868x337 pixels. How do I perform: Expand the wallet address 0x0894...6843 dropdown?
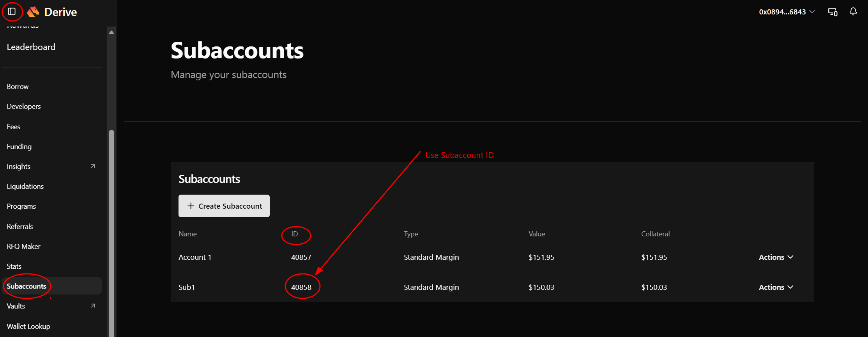[787, 12]
